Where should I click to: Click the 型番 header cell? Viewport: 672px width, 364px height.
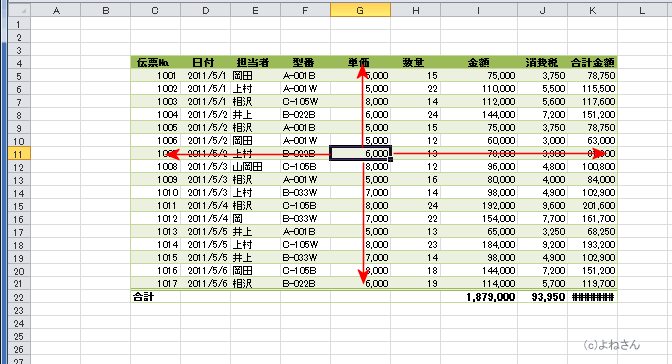pyautogui.click(x=305, y=63)
